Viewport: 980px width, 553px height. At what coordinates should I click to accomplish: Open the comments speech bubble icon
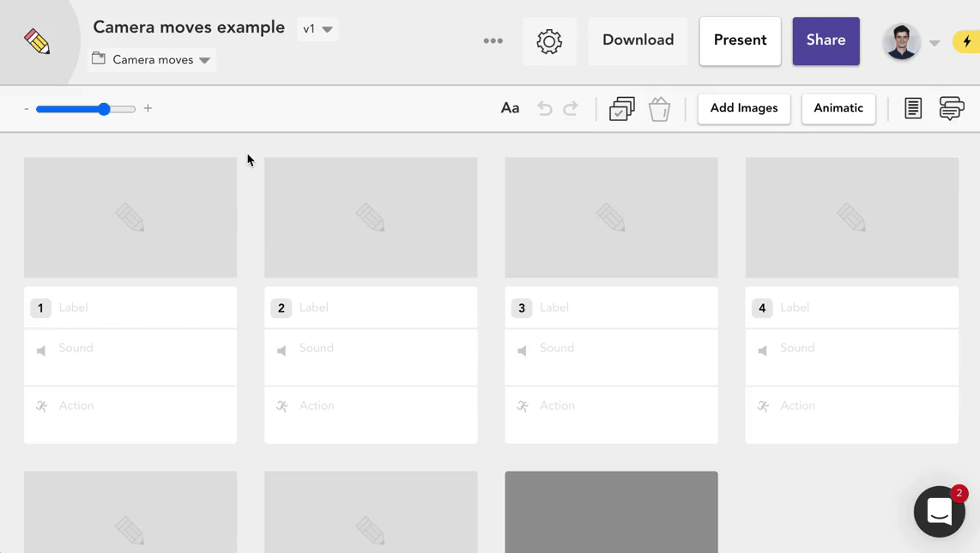951,108
